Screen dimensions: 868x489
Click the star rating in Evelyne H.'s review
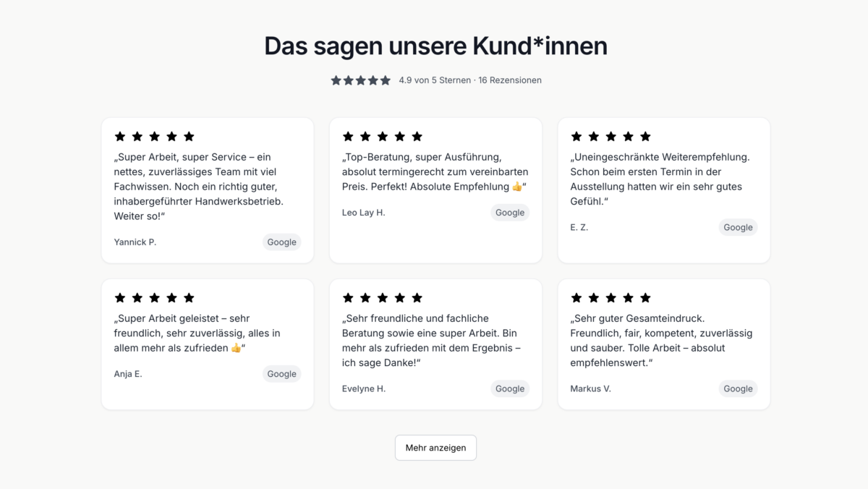383,297
